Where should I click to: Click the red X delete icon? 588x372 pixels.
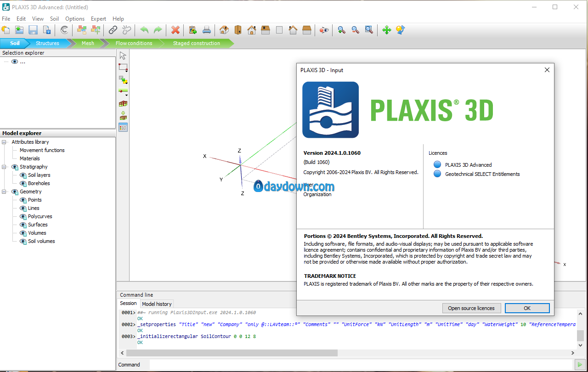pos(175,30)
